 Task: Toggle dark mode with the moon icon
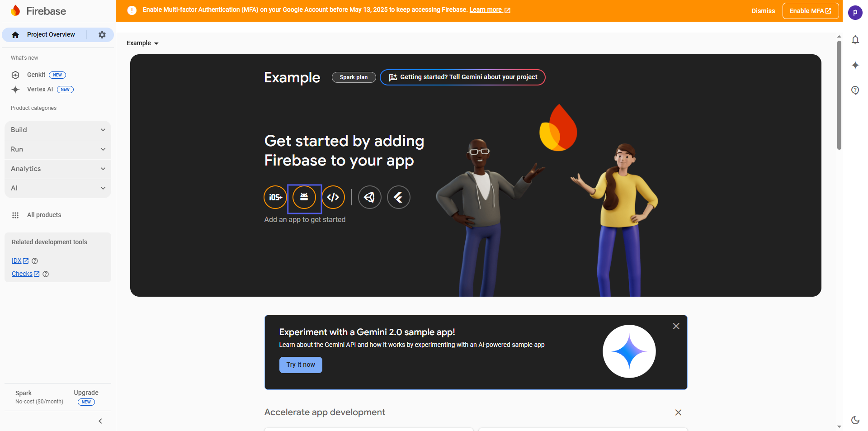[855, 420]
